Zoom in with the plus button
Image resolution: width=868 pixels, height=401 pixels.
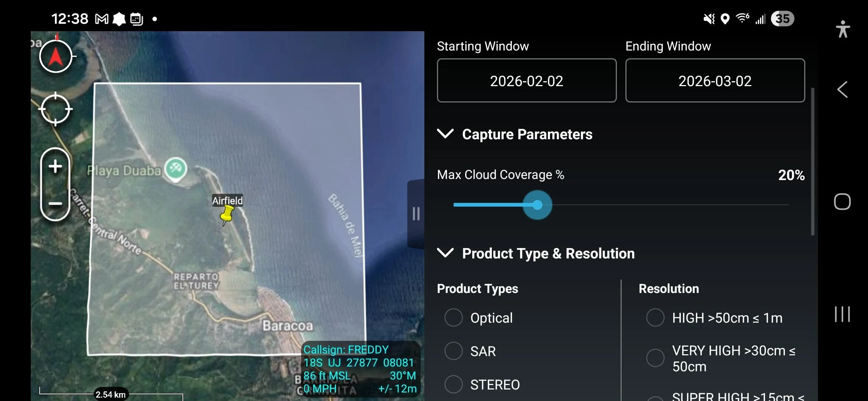click(x=55, y=166)
